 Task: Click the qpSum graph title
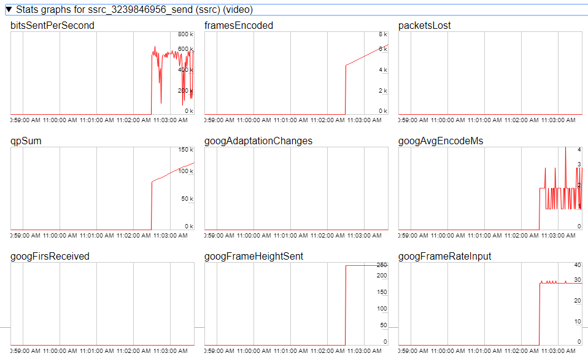click(26, 141)
